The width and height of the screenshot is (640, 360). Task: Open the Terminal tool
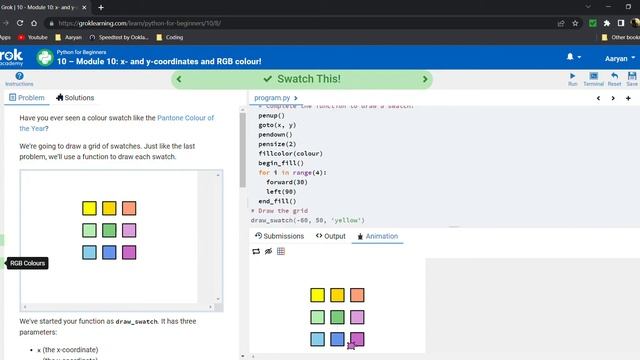click(593, 79)
